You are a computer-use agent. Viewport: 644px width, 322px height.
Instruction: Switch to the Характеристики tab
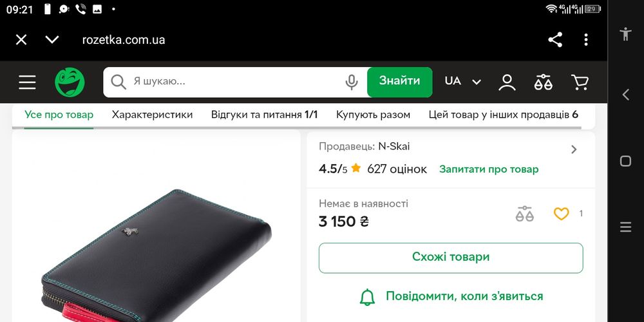point(152,115)
